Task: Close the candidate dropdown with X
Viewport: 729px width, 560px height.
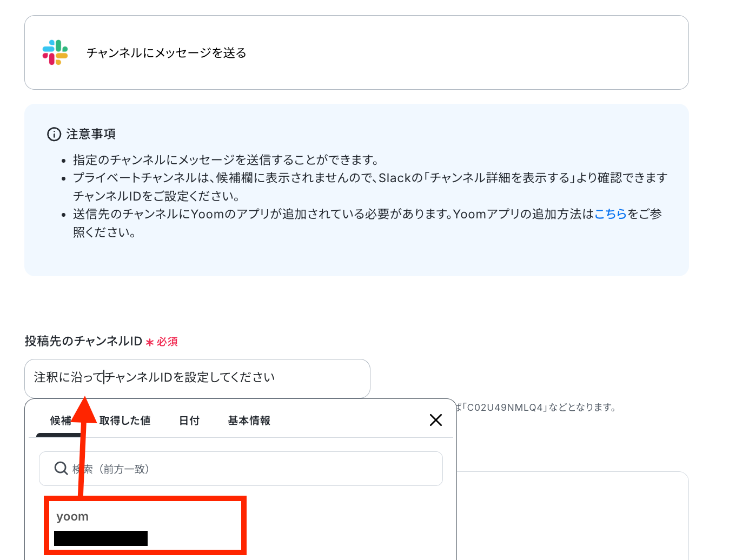Action: [436, 420]
